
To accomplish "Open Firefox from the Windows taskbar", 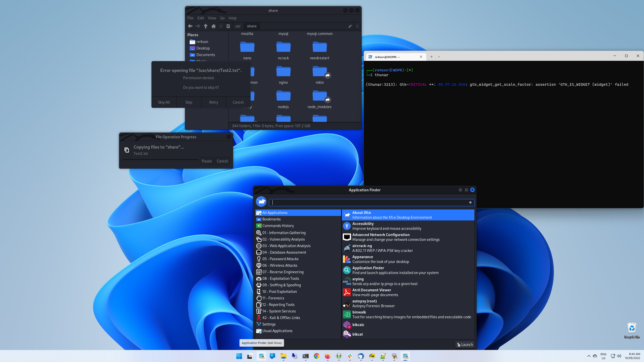I will click(x=328, y=356).
